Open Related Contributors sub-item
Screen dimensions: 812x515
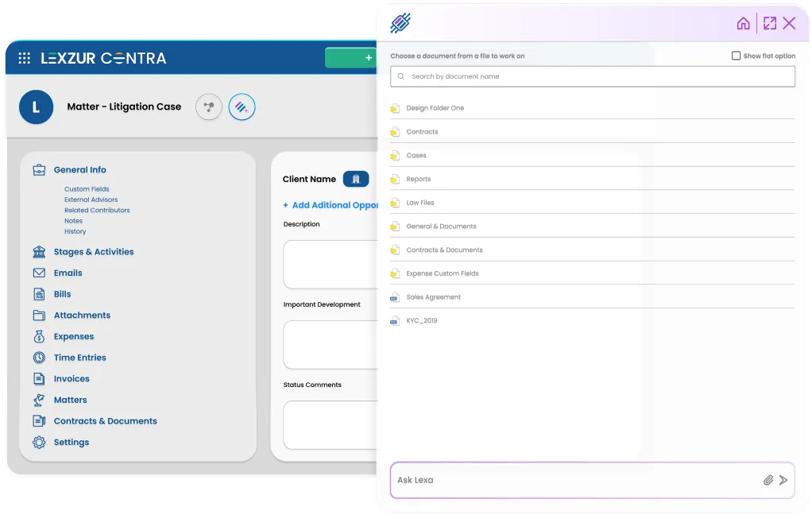97,211
